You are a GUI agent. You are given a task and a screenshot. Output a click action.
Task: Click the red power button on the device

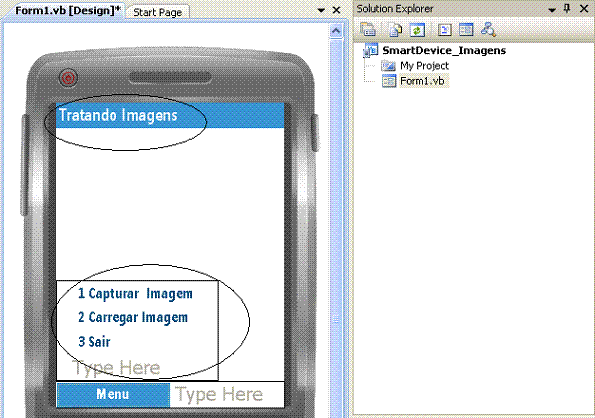(x=68, y=78)
